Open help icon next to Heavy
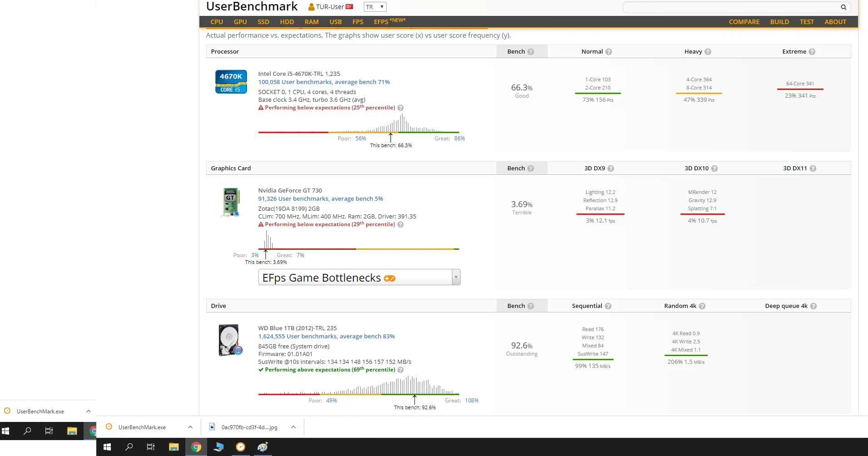 click(x=708, y=52)
